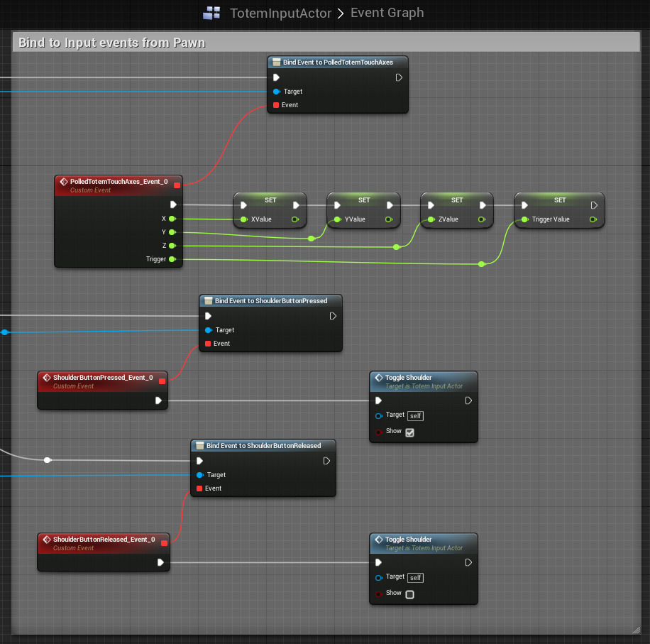Click the red Event pin on Bind Event to ShoulderButtonReleased
This screenshot has width=650, height=644.
(199, 489)
